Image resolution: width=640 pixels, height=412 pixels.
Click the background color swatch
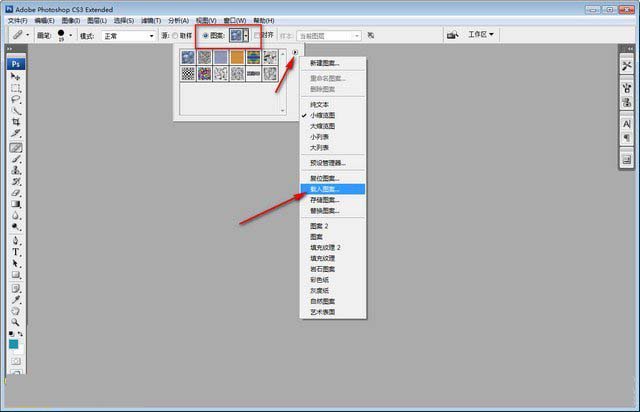(20, 350)
